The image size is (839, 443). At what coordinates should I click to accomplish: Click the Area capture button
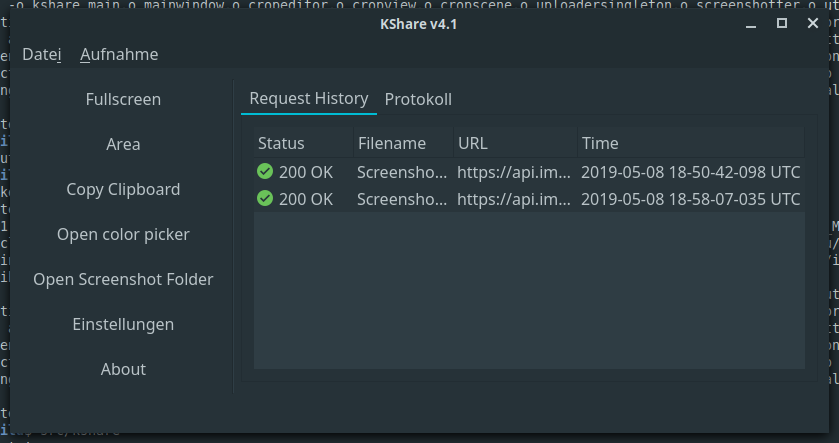coord(123,145)
